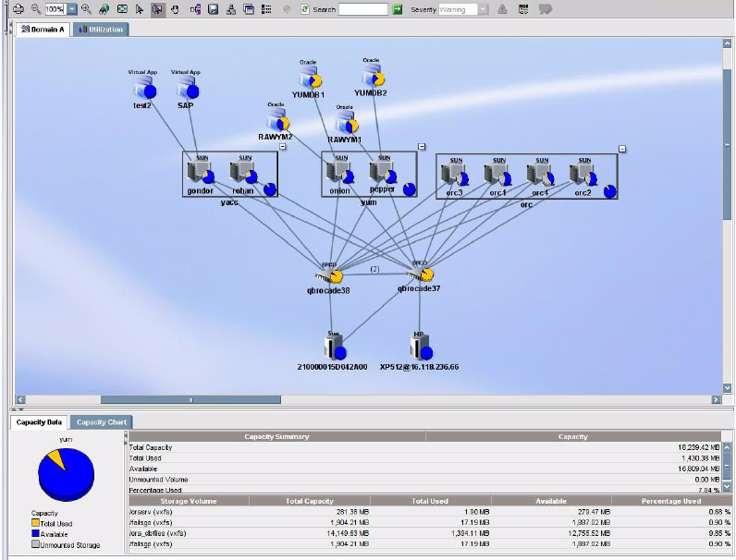736x560 pixels.
Task: Select the pepper host icon
Action: (x=383, y=173)
